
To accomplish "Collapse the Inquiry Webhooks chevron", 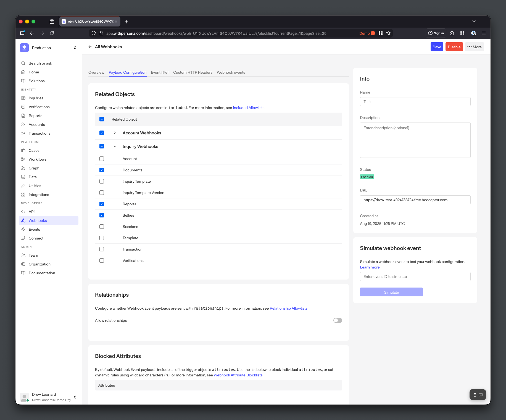I will coord(115,146).
